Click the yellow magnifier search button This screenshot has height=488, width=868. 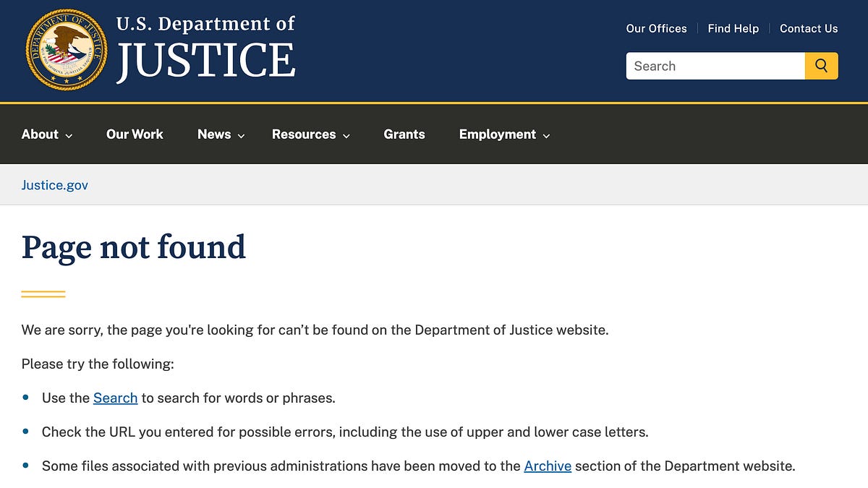(x=822, y=66)
